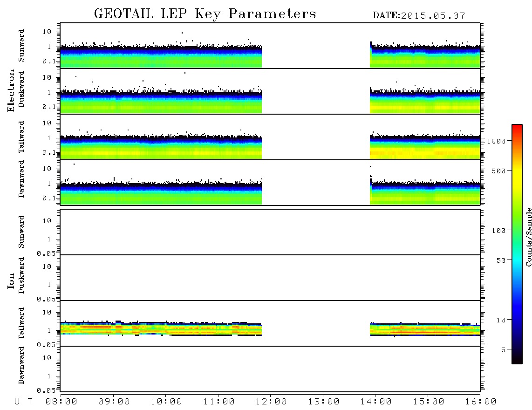
Task: Click the 1 tick of Ion Tailward panel
Action: click(49, 330)
